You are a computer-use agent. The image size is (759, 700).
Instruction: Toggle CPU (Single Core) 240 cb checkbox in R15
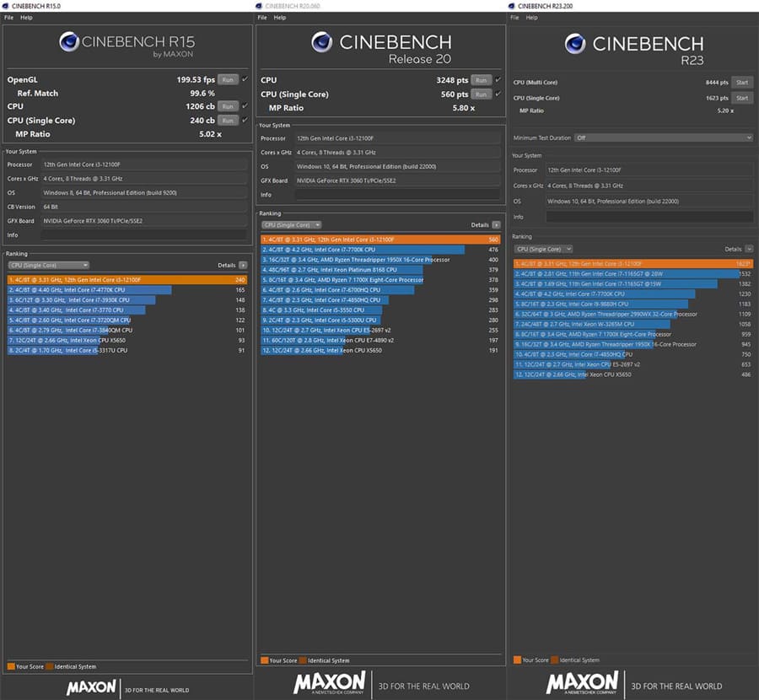point(245,120)
